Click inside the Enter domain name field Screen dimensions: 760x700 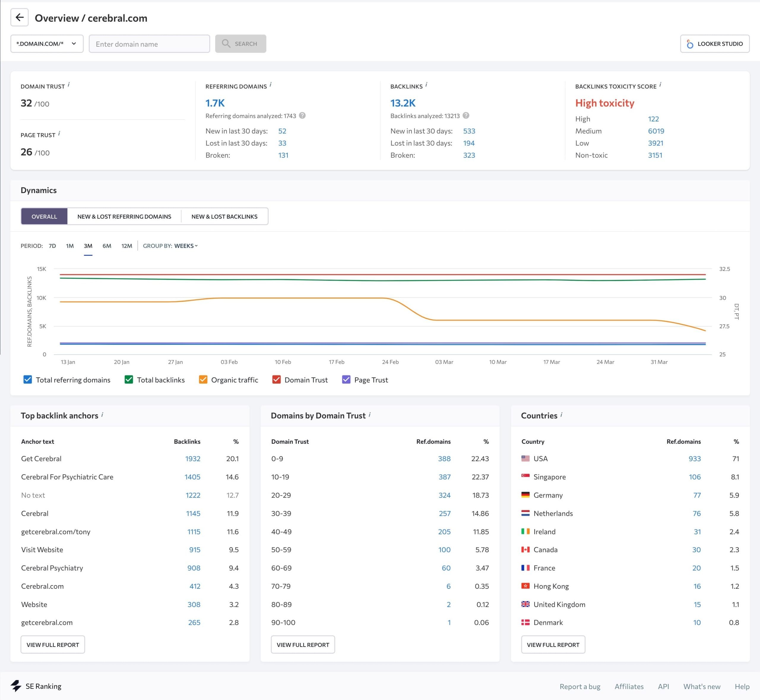tap(149, 44)
